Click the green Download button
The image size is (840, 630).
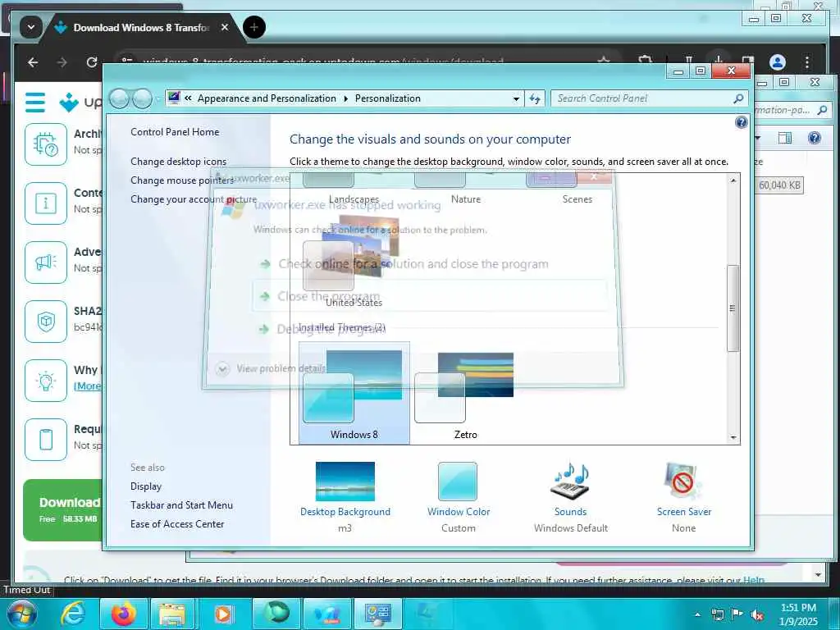[x=63, y=509]
